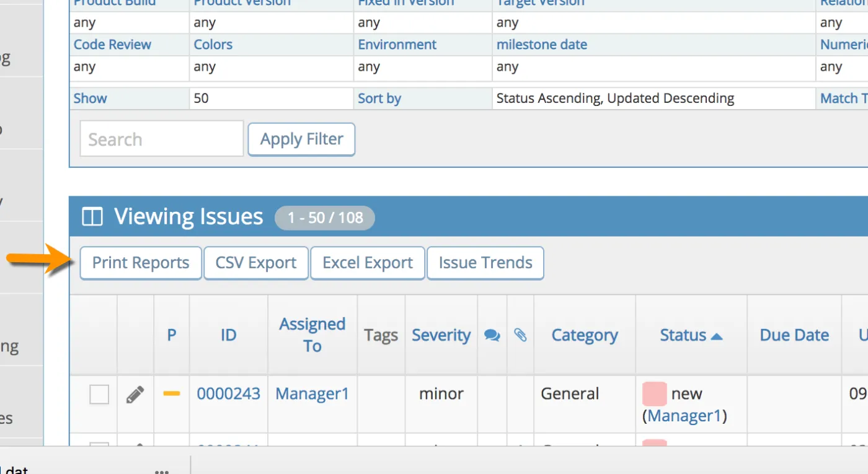868x474 pixels.
Task: Click the 1 - 50 / 108 count badge
Action: pos(325,218)
